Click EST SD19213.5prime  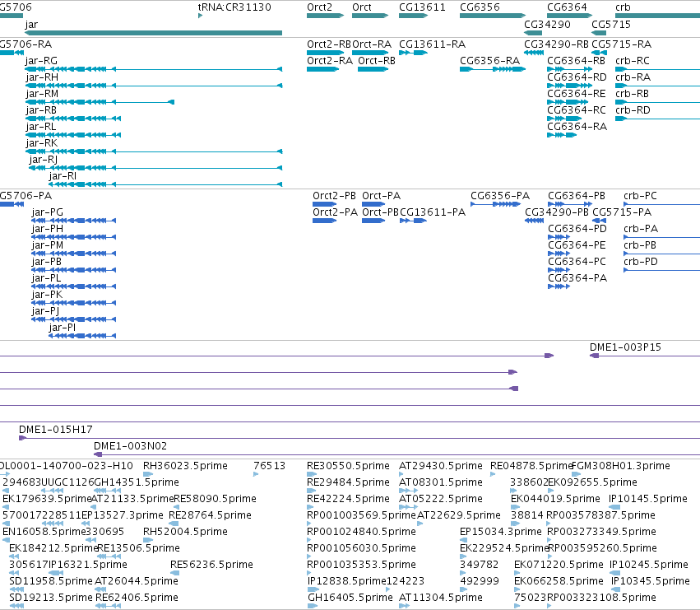16,606
